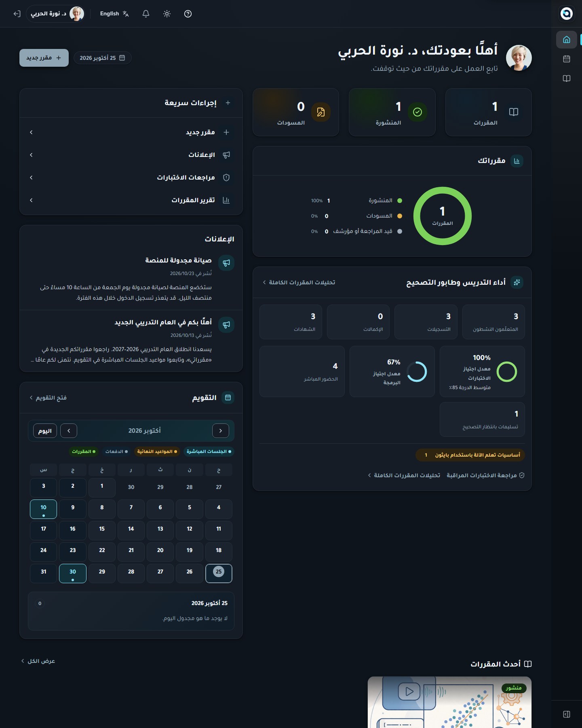
Task: Switch language to English
Action: (x=114, y=14)
